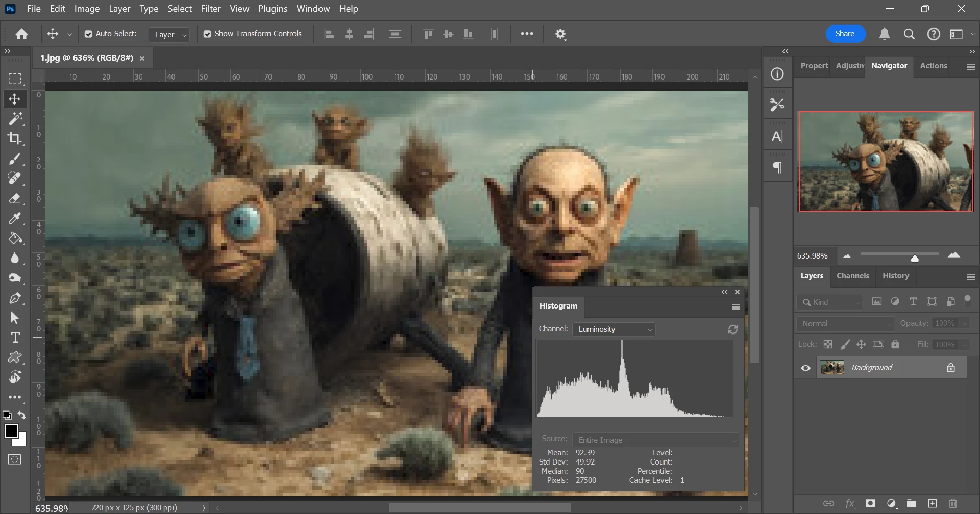The height and width of the screenshot is (514, 980).
Task: Select the Horizontal Type tool
Action: [x=15, y=338]
